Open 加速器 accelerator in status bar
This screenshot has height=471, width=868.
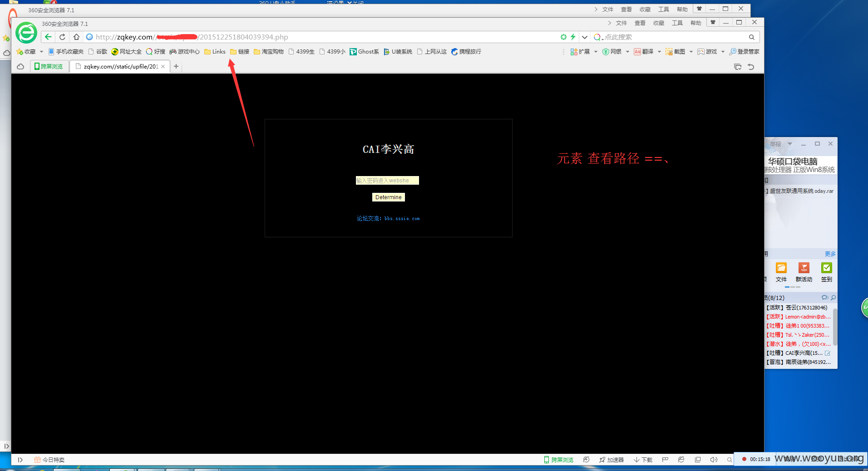click(x=612, y=460)
